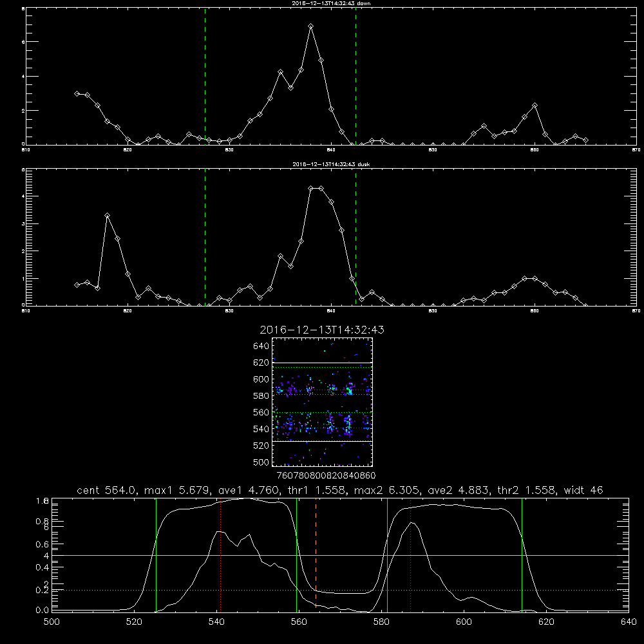
Task: Click the 500 label on the bottom plot x-axis
Action: (x=52, y=622)
